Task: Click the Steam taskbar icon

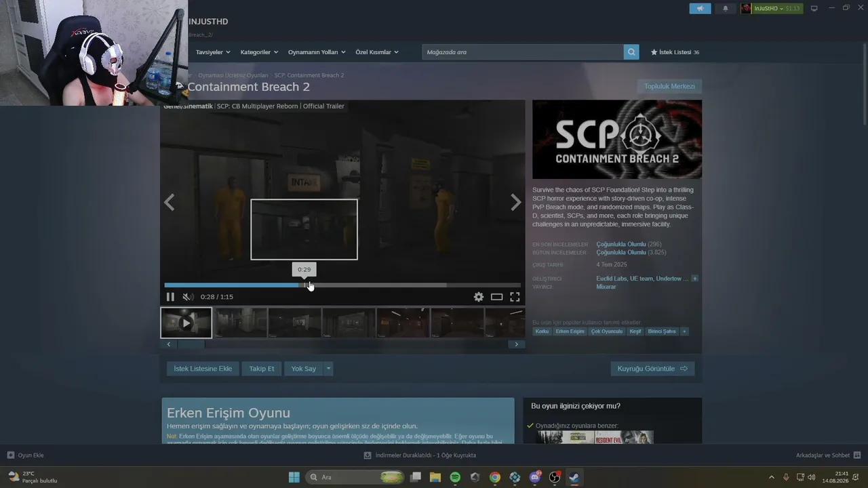Action: (x=574, y=477)
